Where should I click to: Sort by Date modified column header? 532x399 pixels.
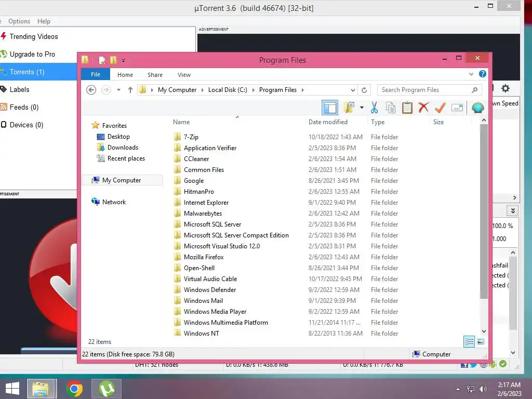[x=328, y=122]
